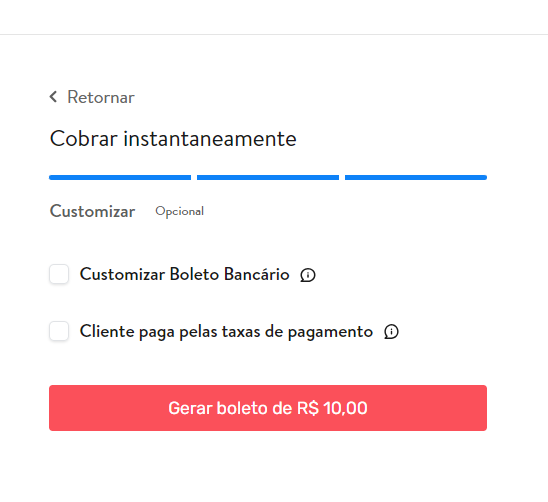Click the empty header area above divider line
Viewport: 548px width, 502px height.
(274, 17)
